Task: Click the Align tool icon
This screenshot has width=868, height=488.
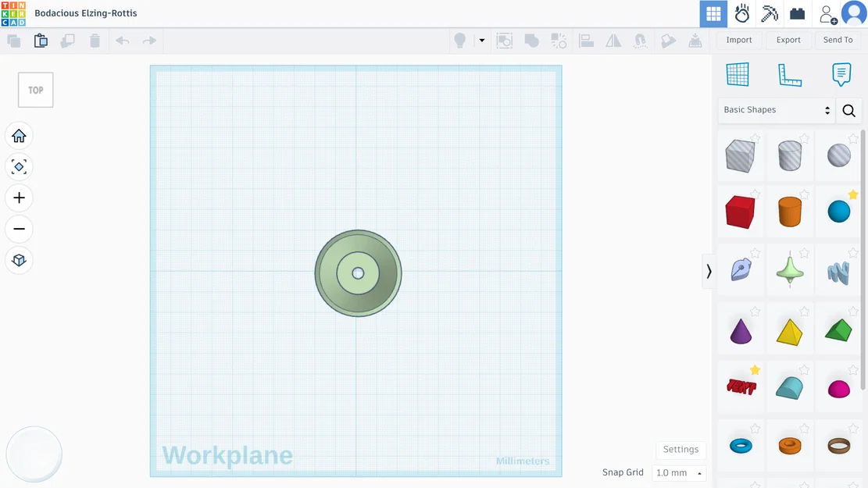Action: coord(586,41)
